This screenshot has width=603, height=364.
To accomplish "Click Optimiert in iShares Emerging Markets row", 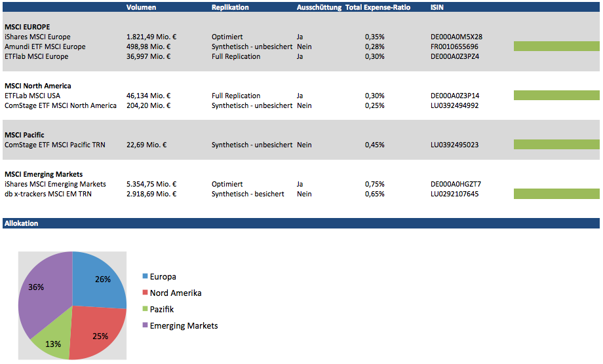I will point(227,185).
